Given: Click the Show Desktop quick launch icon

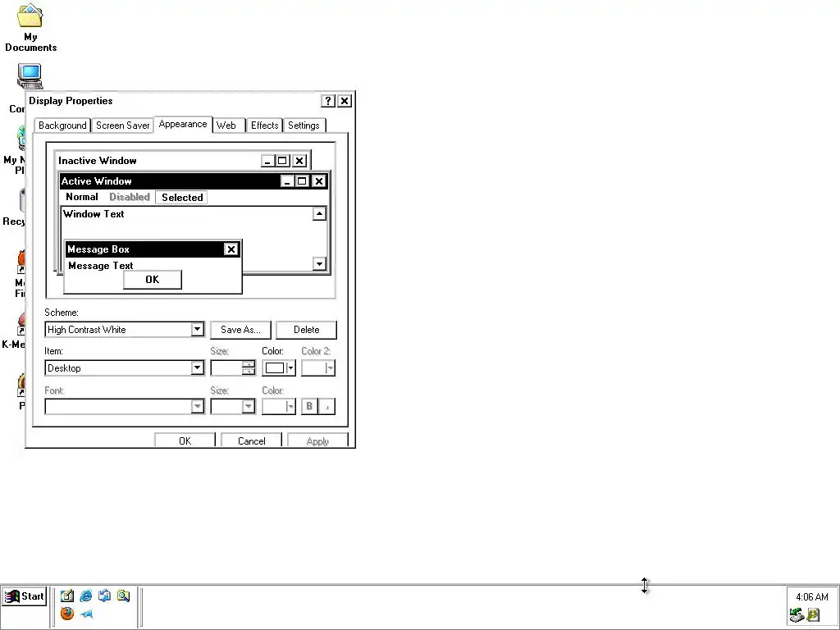Looking at the screenshot, I should [x=67, y=596].
